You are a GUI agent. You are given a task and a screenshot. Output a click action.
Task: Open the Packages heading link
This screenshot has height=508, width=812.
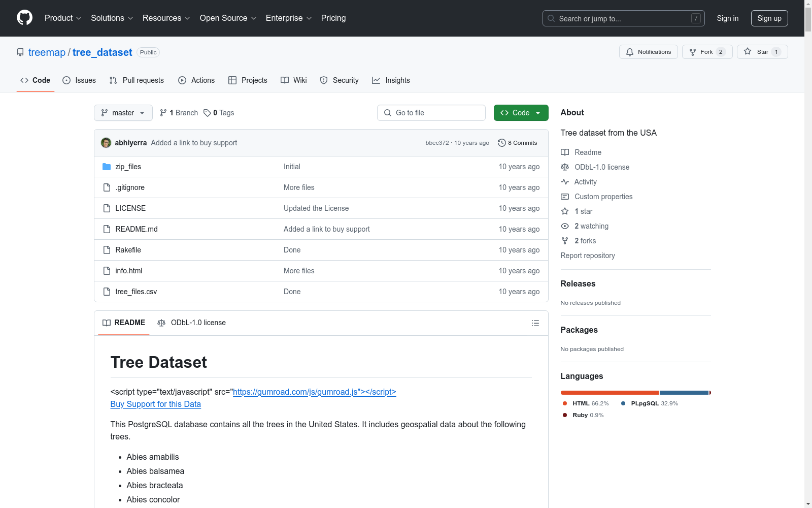(579, 330)
